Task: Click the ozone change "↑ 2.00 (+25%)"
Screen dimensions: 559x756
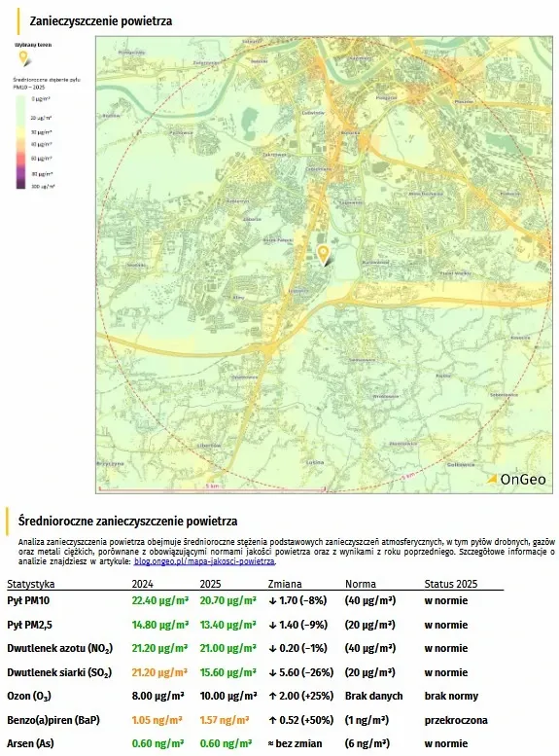Action: coord(301,697)
